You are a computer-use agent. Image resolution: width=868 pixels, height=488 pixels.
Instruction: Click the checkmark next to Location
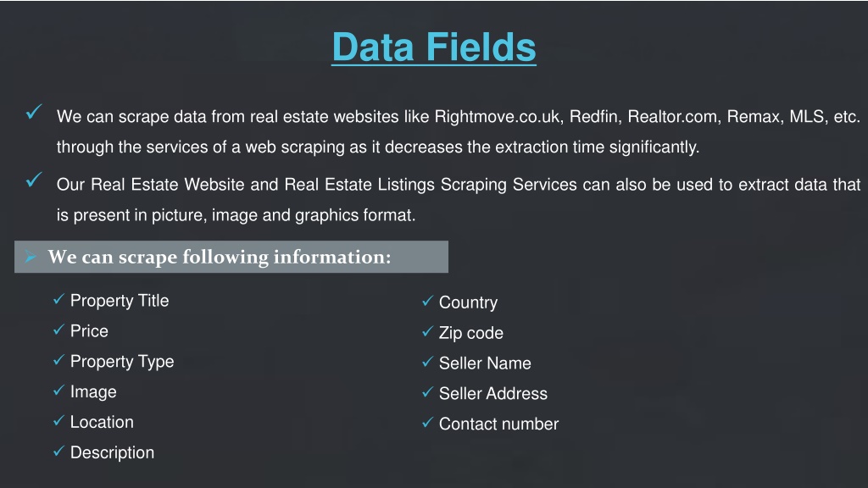(x=58, y=421)
